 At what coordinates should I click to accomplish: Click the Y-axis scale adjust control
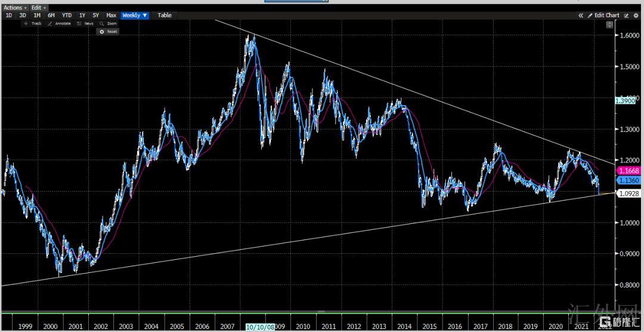pos(609,25)
